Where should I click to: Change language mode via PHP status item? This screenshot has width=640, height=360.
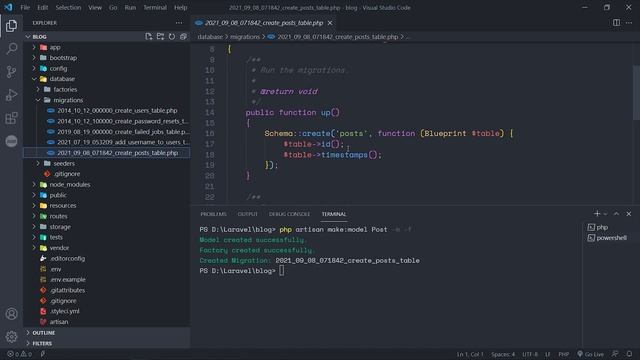pos(564,354)
